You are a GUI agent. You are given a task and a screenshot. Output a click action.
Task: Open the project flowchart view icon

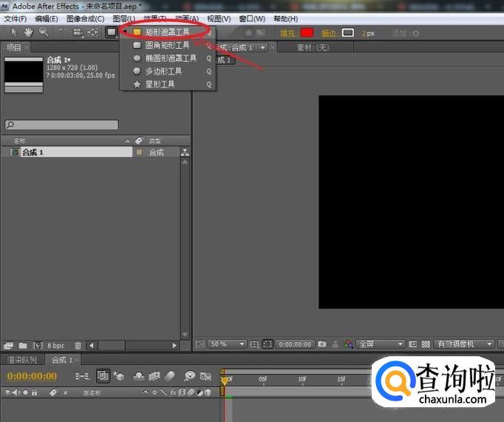coord(185,152)
